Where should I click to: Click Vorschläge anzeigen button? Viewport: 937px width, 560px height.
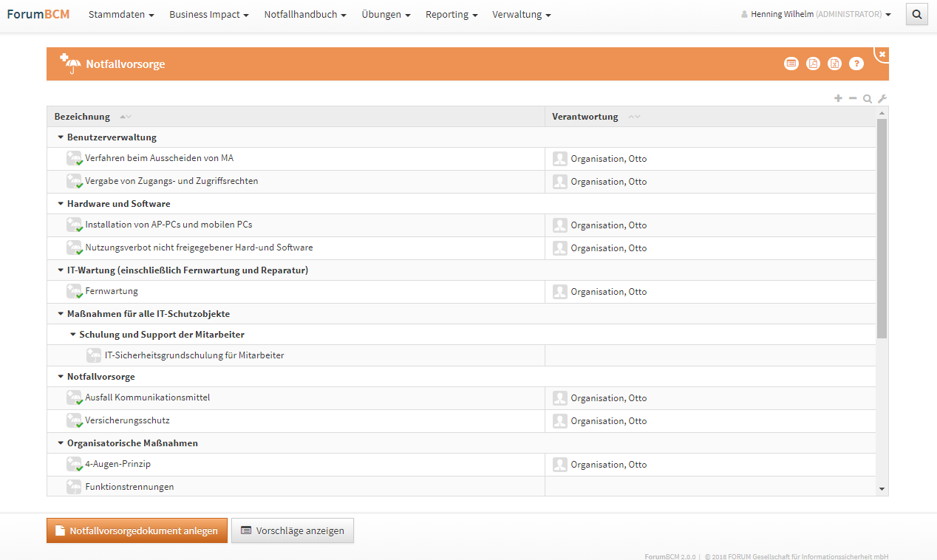tap(293, 530)
